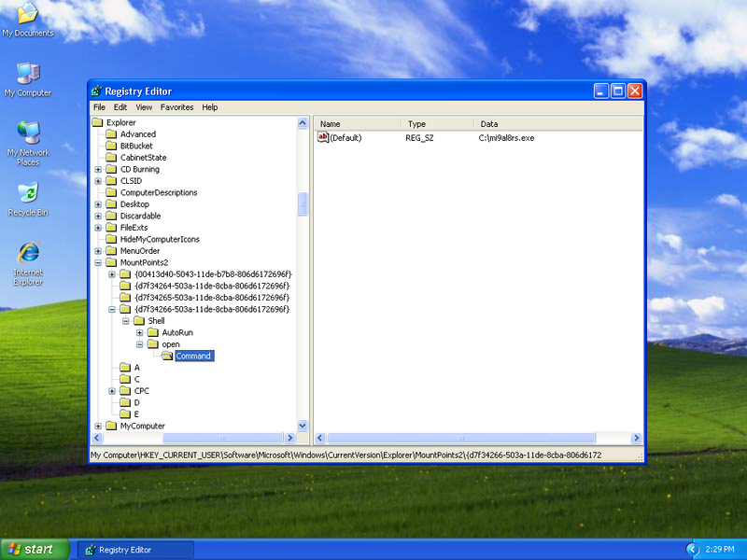Click the ComputerDescriptions folder icon
This screenshot has height=560, width=747.
click(x=111, y=192)
